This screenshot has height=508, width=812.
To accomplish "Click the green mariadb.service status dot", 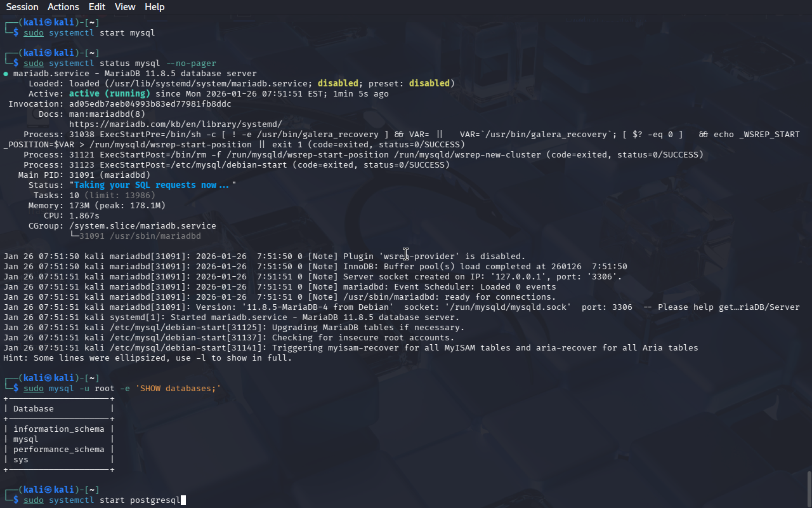I will tap(6, 74).
